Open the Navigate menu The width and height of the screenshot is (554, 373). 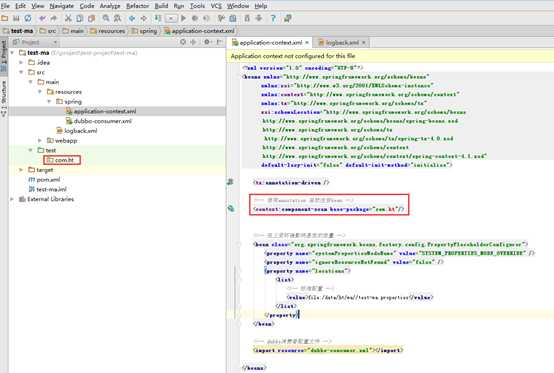61,6
